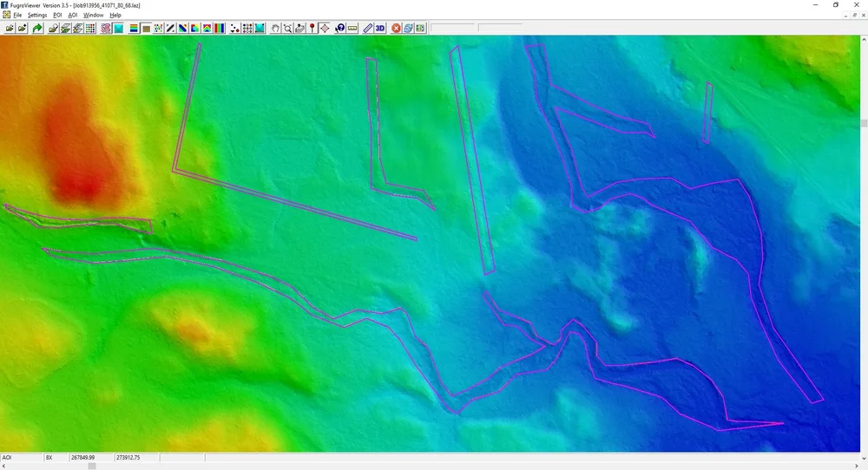The height and width of the screenshot is (470, 868).
Task: Click the green map overview icon
Action: (420, 29)
